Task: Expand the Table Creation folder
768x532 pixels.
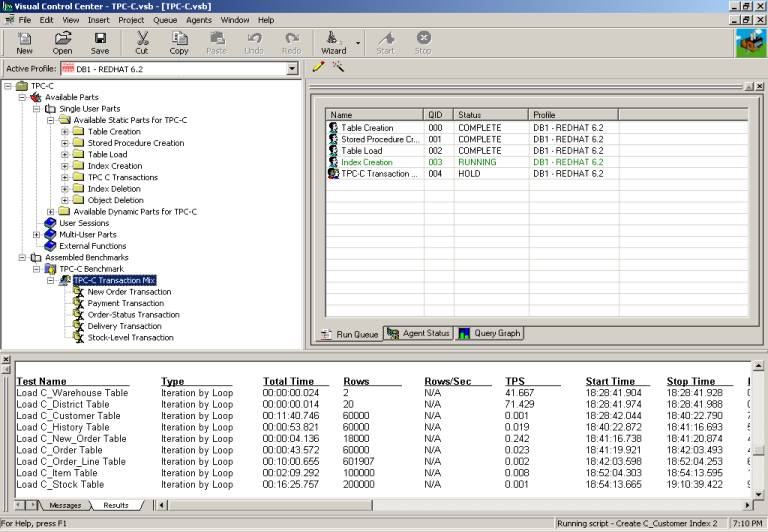Action: click(65, 132)
